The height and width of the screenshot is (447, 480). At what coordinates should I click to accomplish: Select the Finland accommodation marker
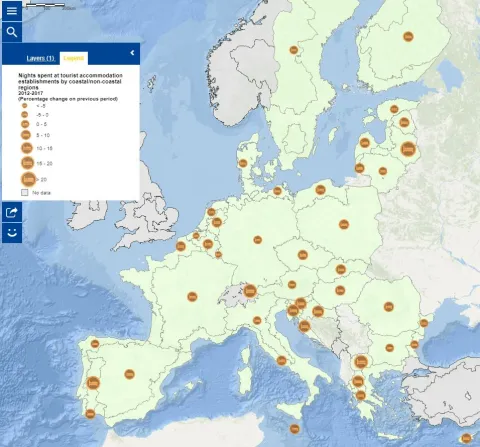coord(408,36)
